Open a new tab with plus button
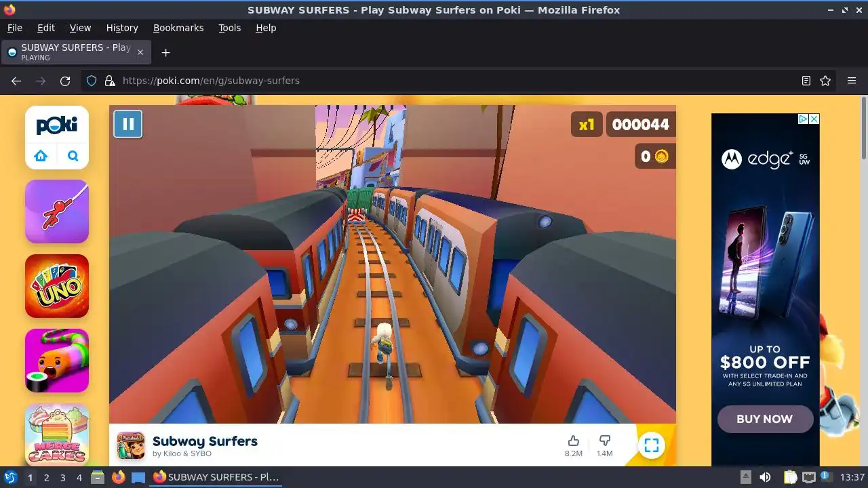The image size is (868, 488). [x=165, y=52]
